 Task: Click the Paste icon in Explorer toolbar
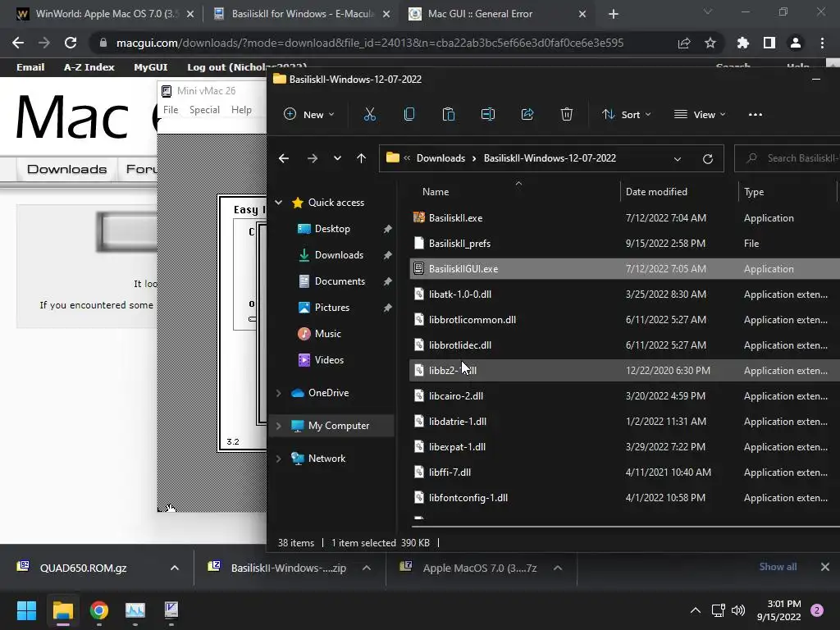pyautogui.click(x=449, y=114)
